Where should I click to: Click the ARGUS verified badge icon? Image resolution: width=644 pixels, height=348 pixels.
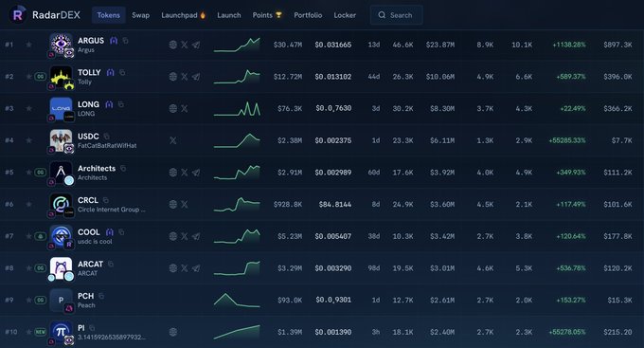click(114, 41)
